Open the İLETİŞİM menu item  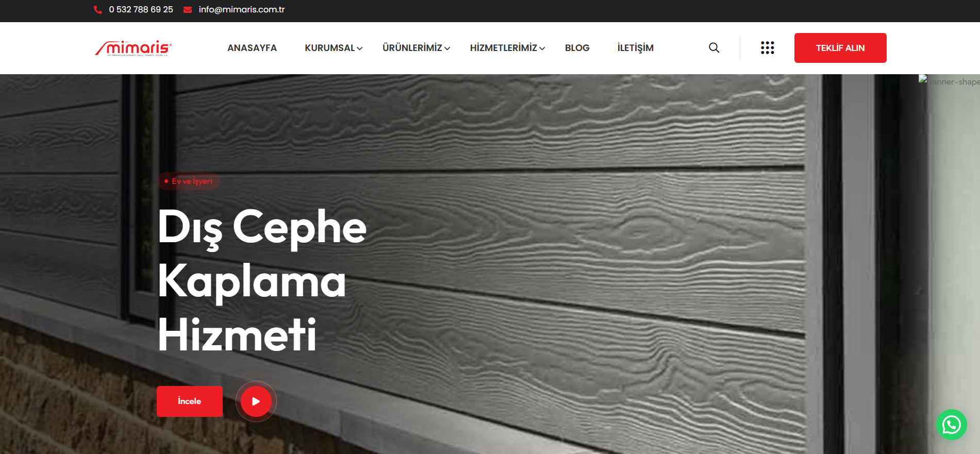tap(636, 48)
